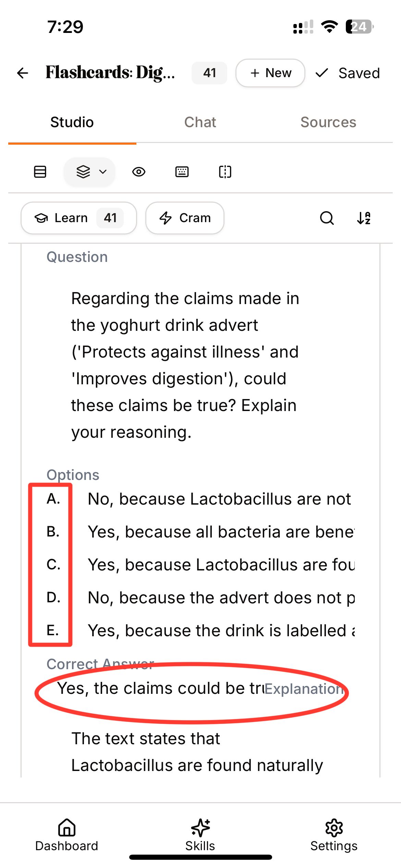The width and height of the screenshot is (401, 868).
Task: Open the Settings gear icon
Action: coord(334,835)
